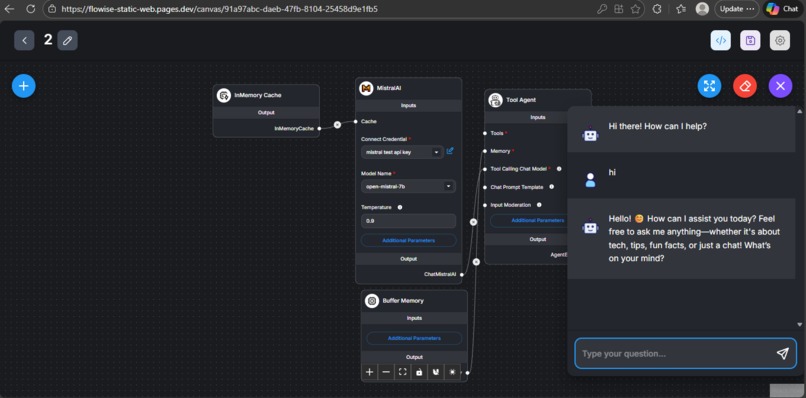806x398 pixels.
Task: Open the favorites list icon
Action: pyautogui.click(x=681, y=9)
